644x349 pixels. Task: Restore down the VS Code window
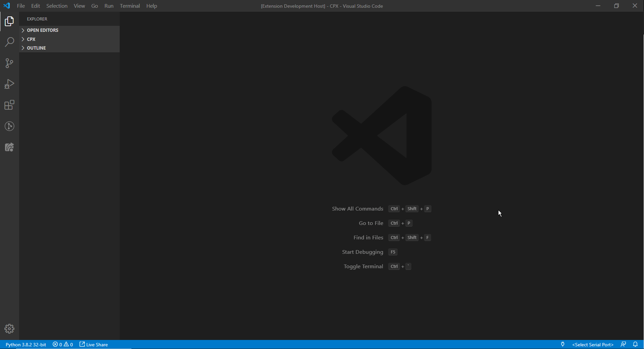pos(616,6)
